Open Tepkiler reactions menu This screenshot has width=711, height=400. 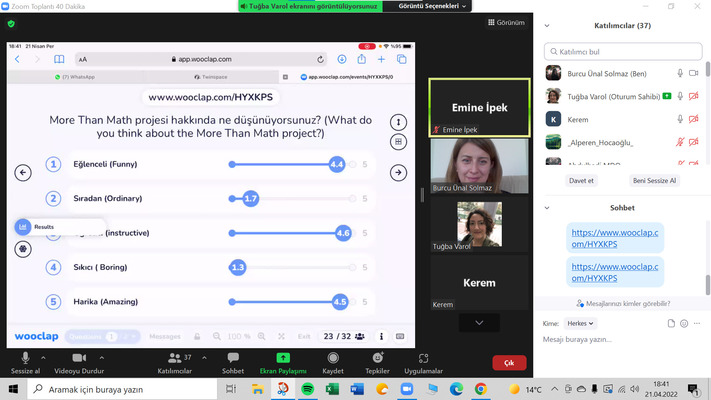point(377,363)
